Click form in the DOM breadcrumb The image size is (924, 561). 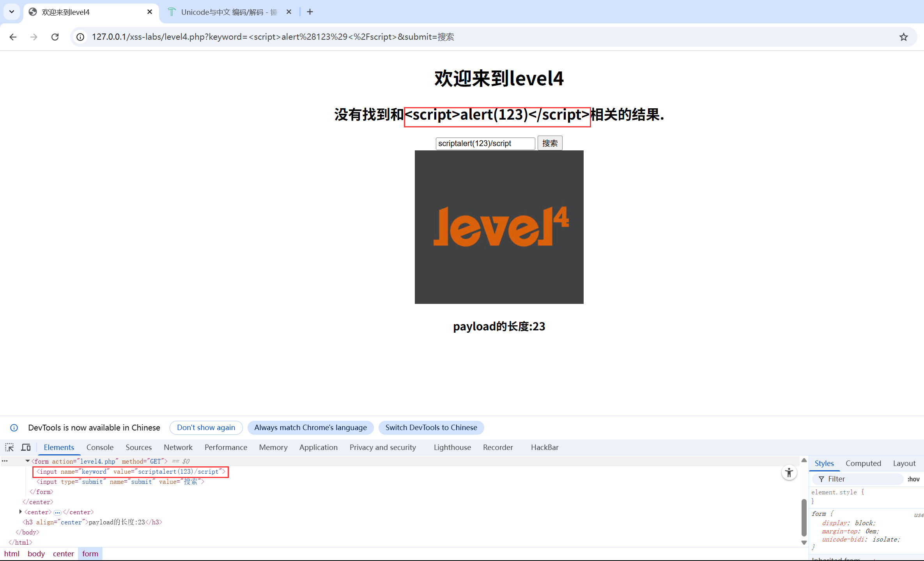[x=90, y=554]
